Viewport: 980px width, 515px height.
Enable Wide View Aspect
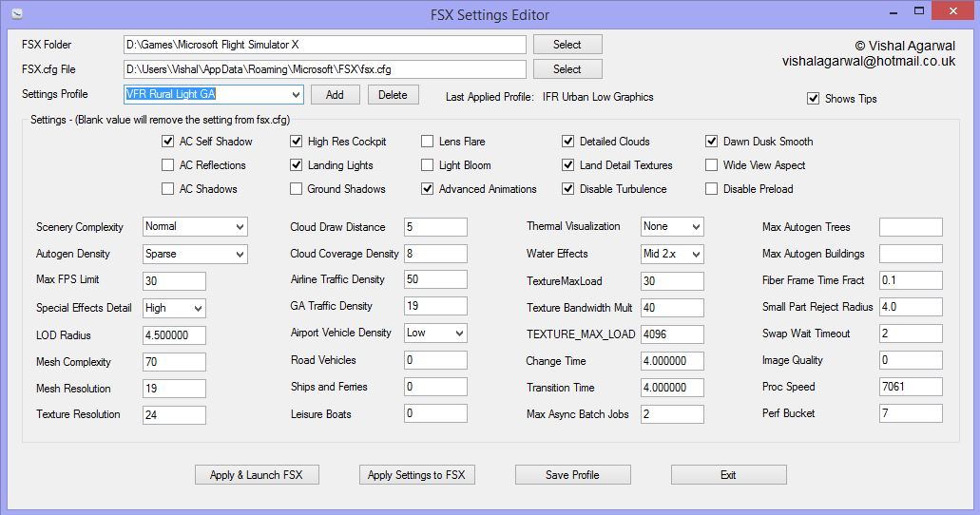pyautogui.click(x=712, y=165)
